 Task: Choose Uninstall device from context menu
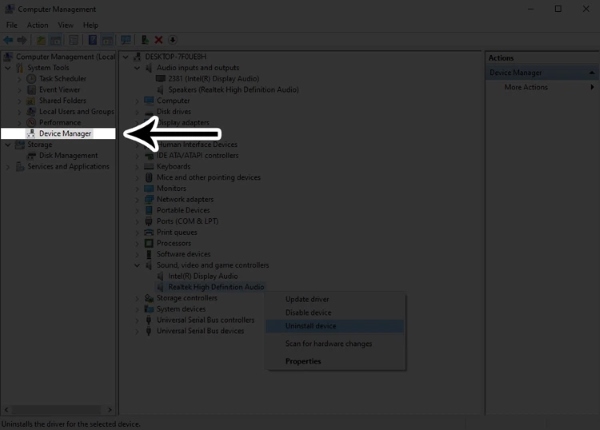point(335,326)
